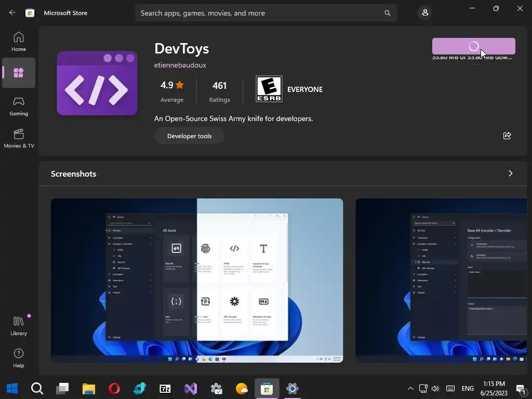Open the Apps section in sidebar

pos(19,73)
